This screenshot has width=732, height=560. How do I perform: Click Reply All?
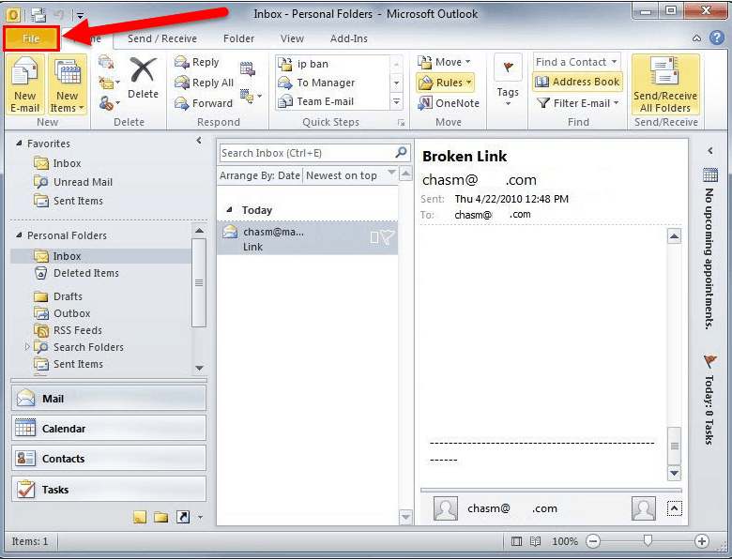(204, 83)
